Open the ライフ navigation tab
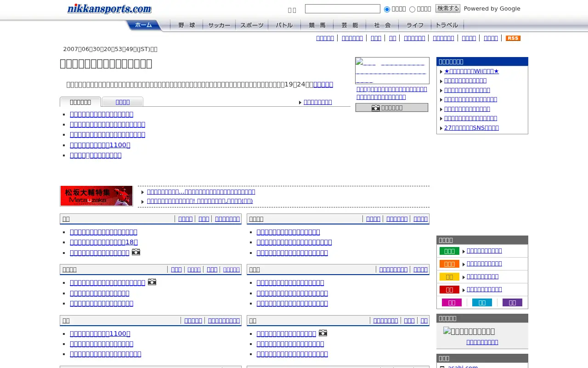Viewport: 588px width, 368px height. (415, 25)
